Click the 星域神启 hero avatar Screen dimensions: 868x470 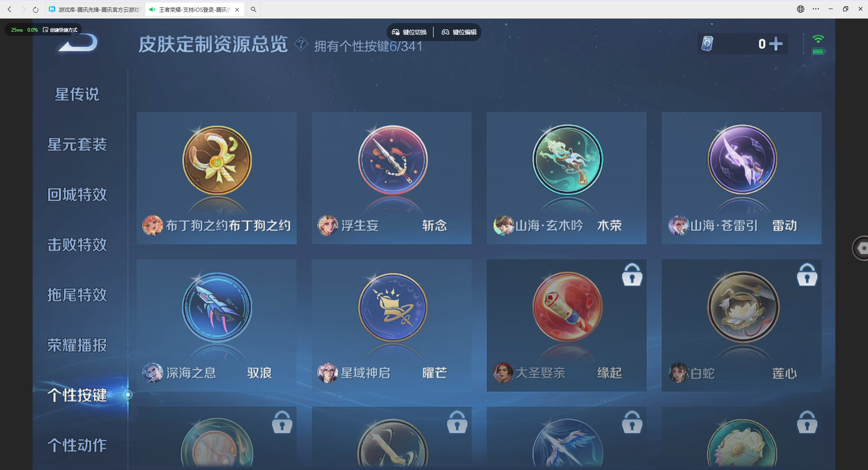tap(328, 373)
